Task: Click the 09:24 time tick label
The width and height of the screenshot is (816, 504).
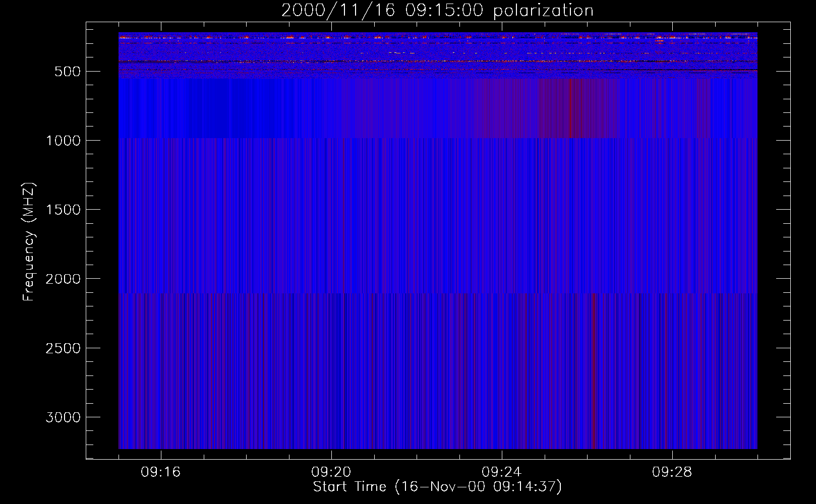Action: [502, 472]
